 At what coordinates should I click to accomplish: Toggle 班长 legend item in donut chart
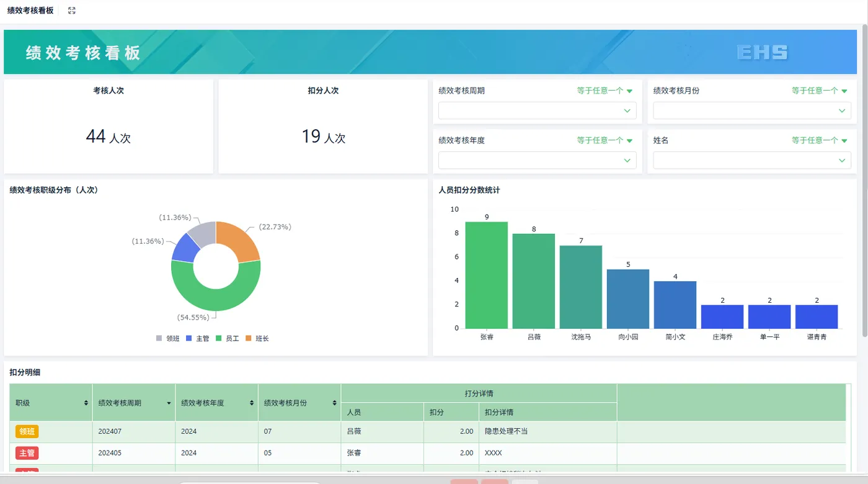pos(257,338)
